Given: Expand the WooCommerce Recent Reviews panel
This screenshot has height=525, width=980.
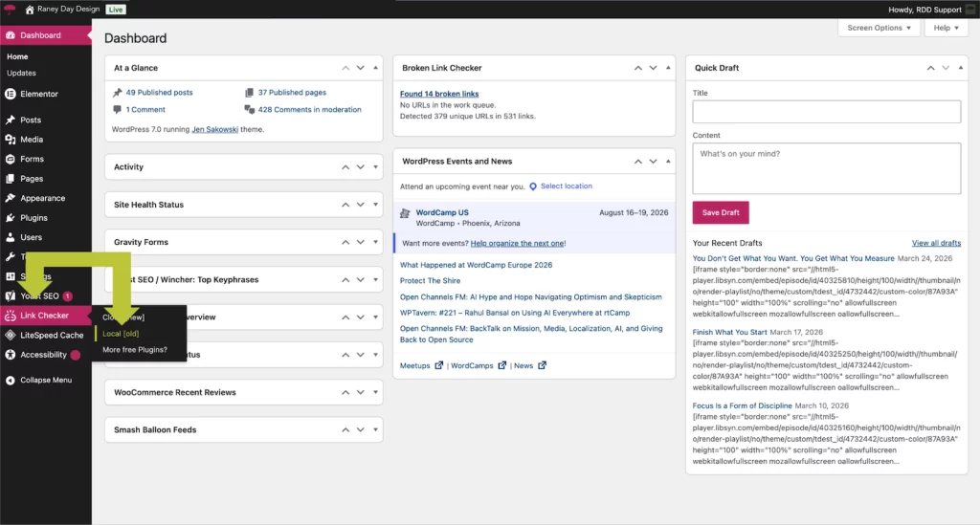Looking at the screenshot, I should click(375, 393).
